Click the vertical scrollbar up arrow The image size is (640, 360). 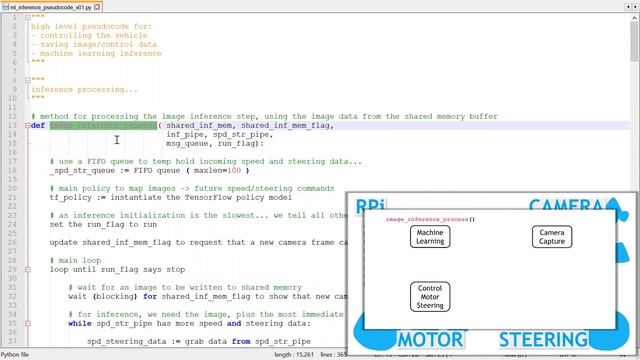pyautogui.click(x=634, y=18)
